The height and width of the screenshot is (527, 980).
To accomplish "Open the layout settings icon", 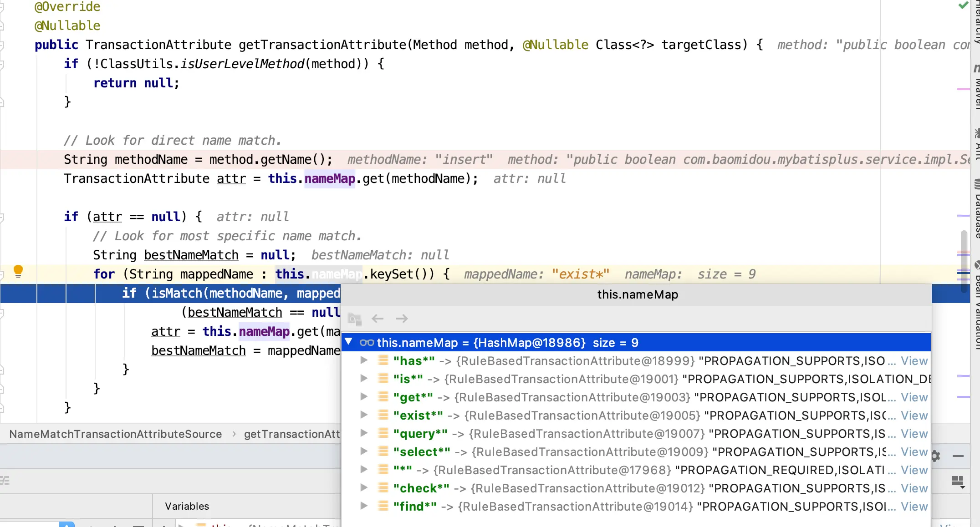I will point(958,481).
